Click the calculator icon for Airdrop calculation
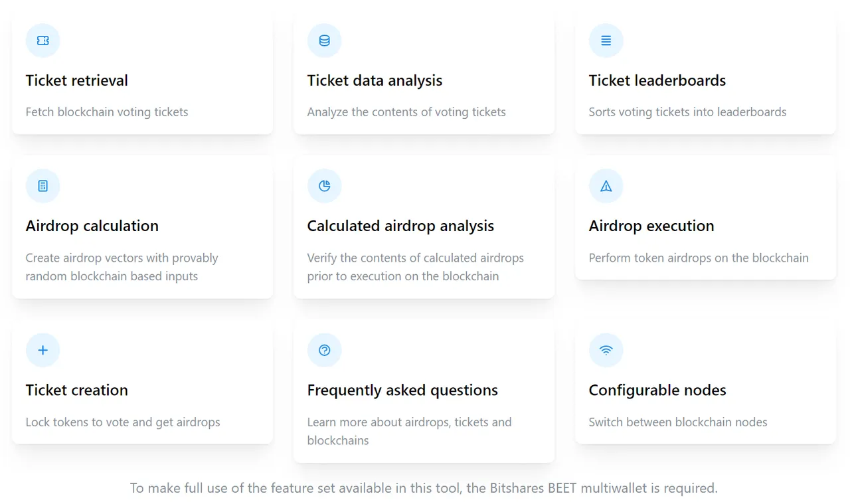Image resolution: width=850 pixels, height=504 pixels. [x=43, y=186]
